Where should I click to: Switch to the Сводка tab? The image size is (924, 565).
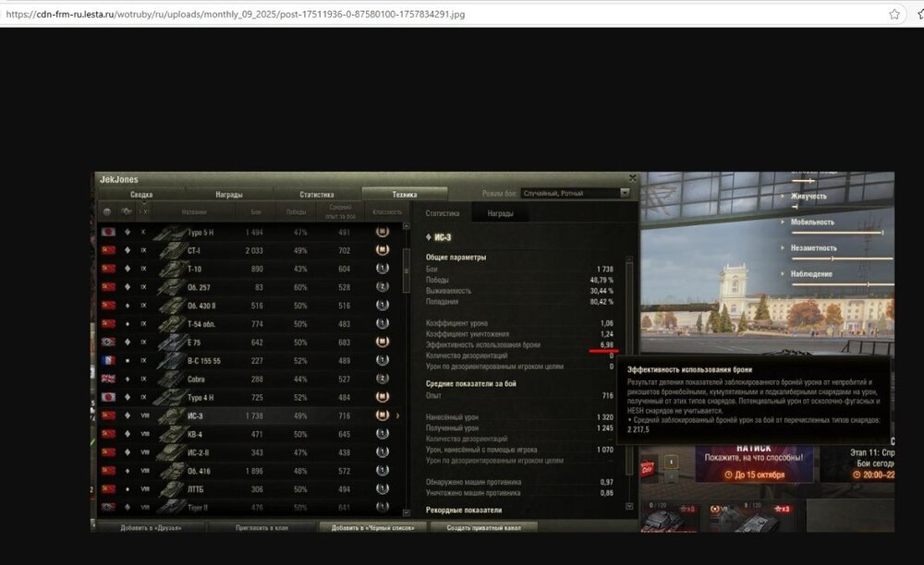141,194
